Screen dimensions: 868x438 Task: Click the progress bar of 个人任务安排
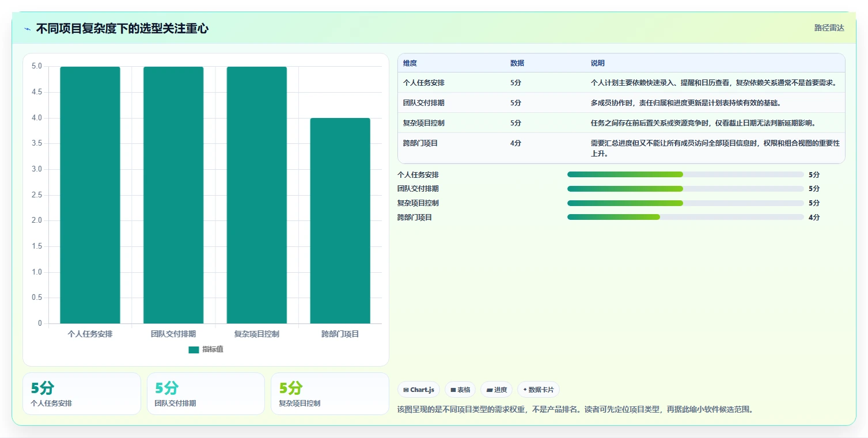[x=685, y=174]
